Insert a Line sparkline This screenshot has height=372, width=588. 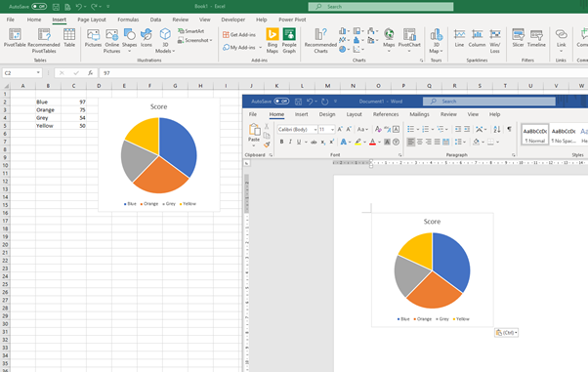pos(459,38)
